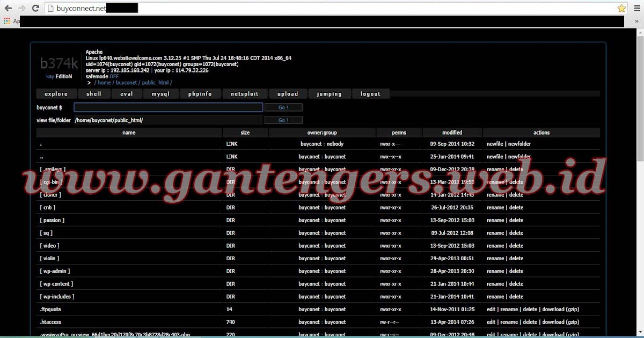
Task: Open the upload function
Action: point(288,93)
